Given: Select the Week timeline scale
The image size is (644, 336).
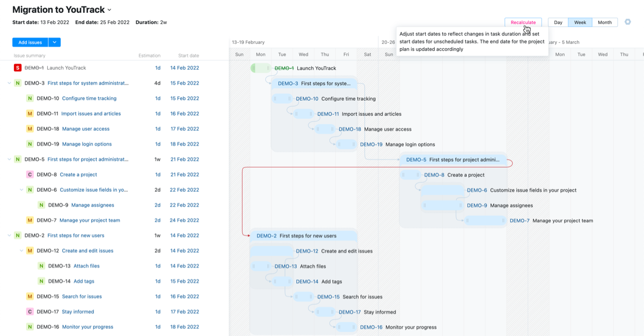Looking at the screenshot, I should tap(580, 23).
